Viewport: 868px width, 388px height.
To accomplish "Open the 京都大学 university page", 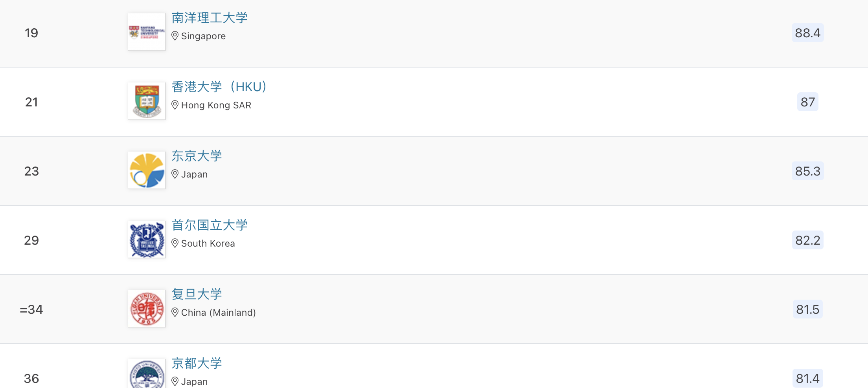I will 197,363.
